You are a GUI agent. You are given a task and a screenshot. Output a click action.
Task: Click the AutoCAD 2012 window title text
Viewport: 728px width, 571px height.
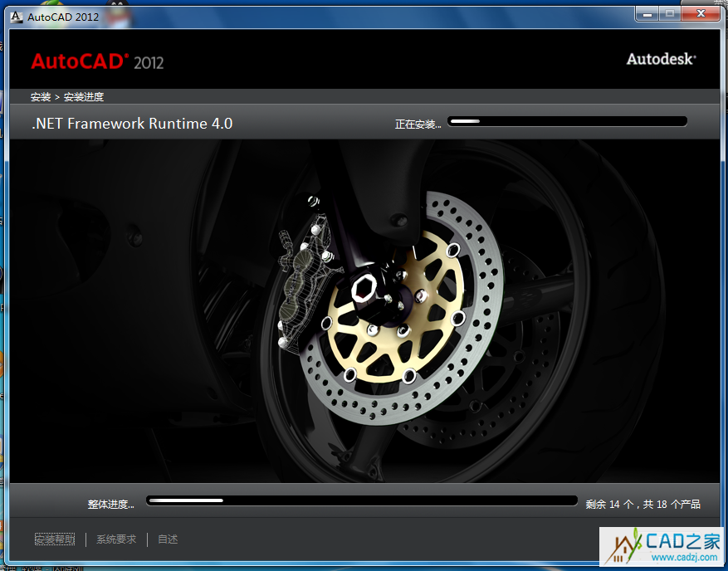pos(63,17)
